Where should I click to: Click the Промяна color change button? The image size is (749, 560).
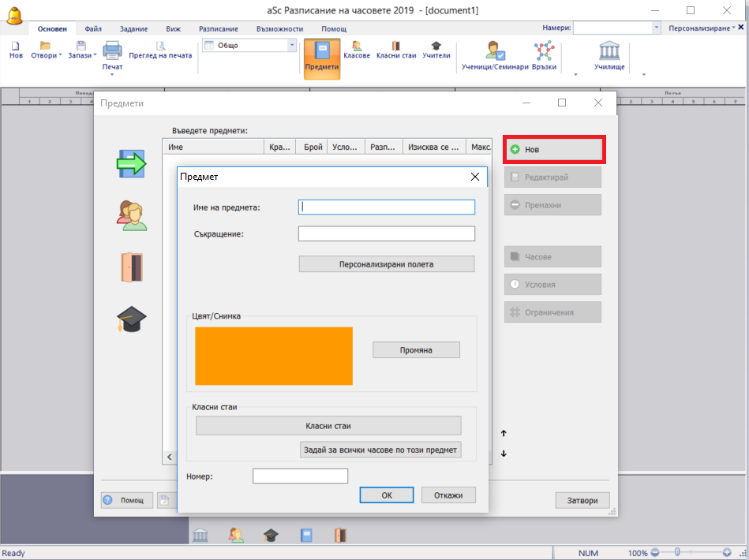click(416, 349)
